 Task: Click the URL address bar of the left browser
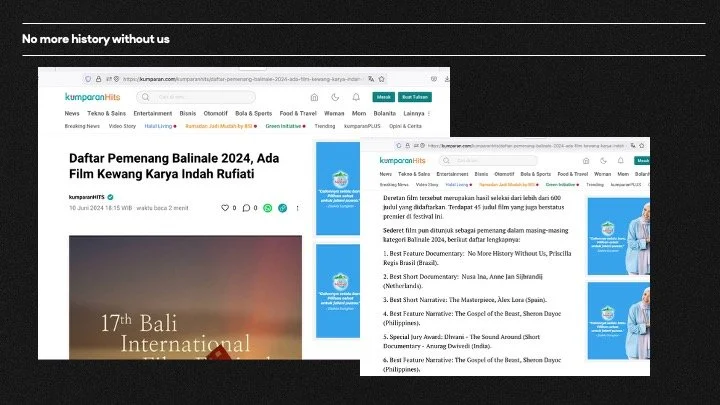pyautogui.click(x=234, y=79)
